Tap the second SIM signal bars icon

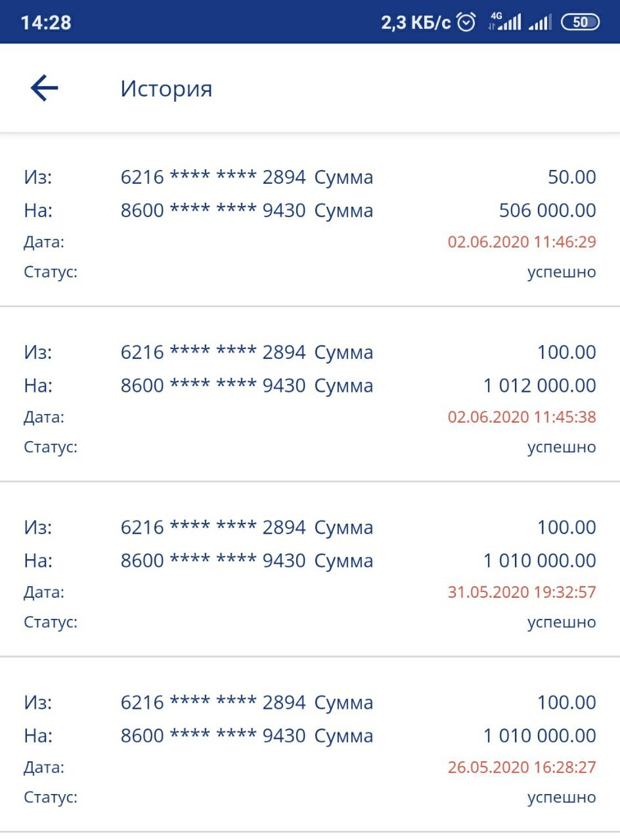point(540,22)
